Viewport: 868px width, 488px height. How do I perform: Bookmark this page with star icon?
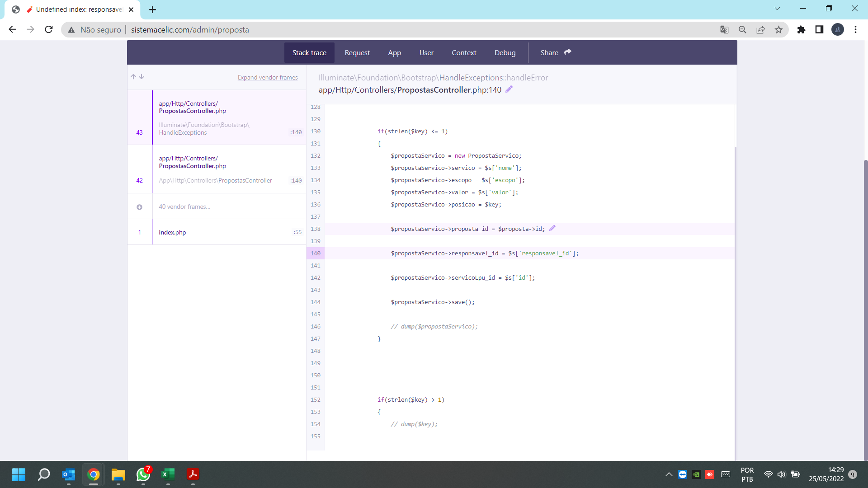click(x=778, y=30)
